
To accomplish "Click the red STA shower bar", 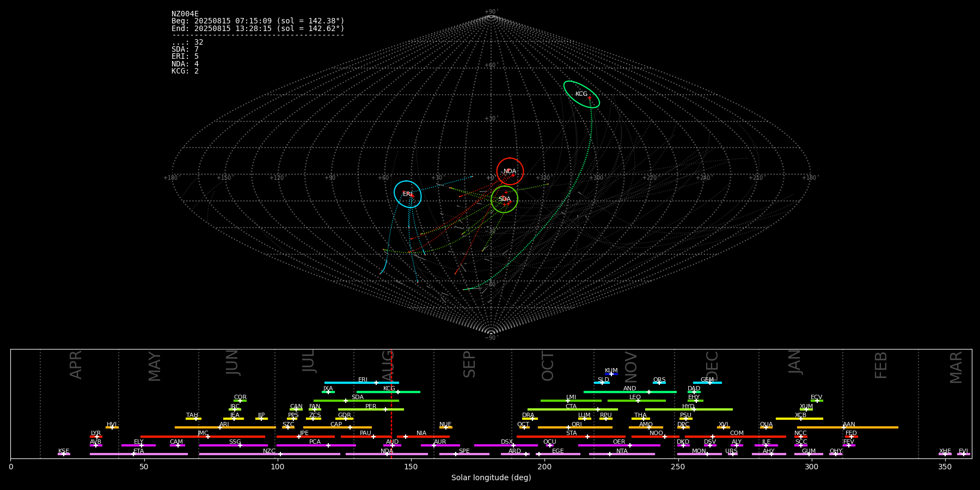I will tap(571, 437).
